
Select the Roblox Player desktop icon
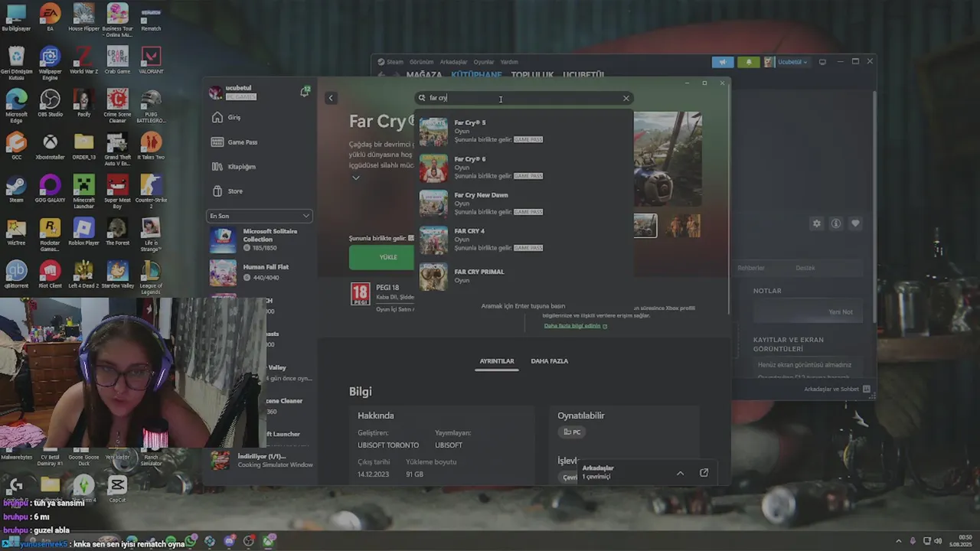(83, 231)
